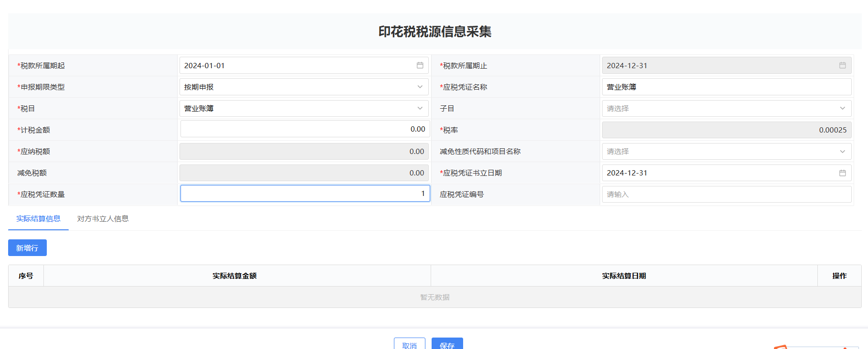This screenshot has width=868, height=349.
Task: Switch to the 对方书立人信息 tab
Action: [x=103, y=218]
